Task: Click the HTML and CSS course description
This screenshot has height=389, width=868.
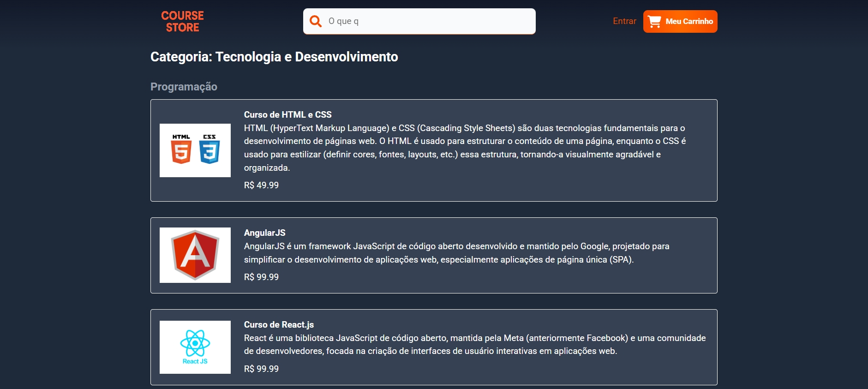Action: (464, 148)
